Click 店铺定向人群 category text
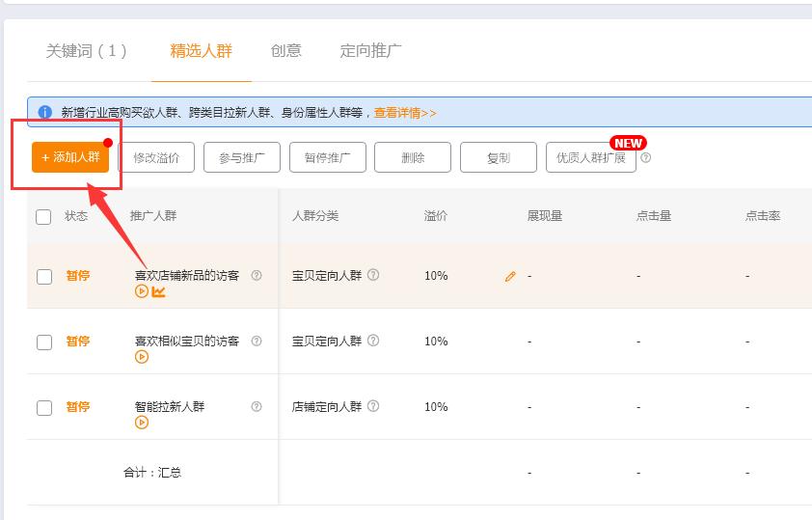The width and height of the screenshot is (812, 520). (327, 406)
